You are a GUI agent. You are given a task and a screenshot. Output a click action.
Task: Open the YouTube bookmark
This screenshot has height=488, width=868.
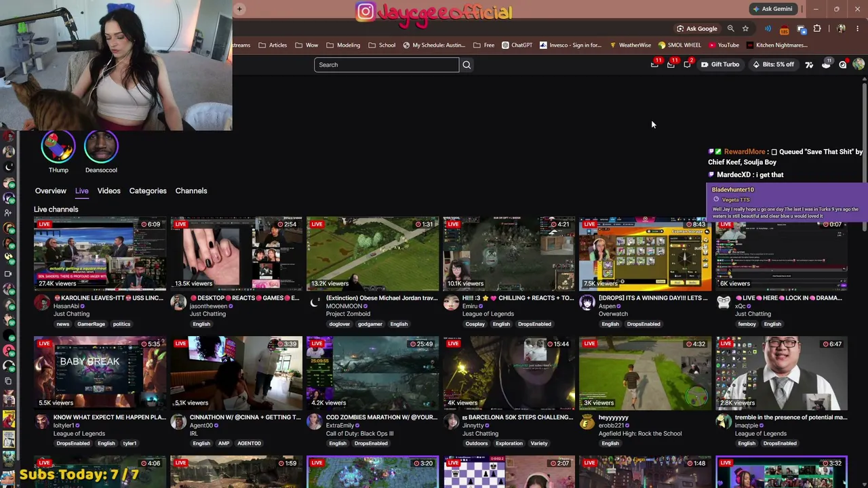pos(724,45)
